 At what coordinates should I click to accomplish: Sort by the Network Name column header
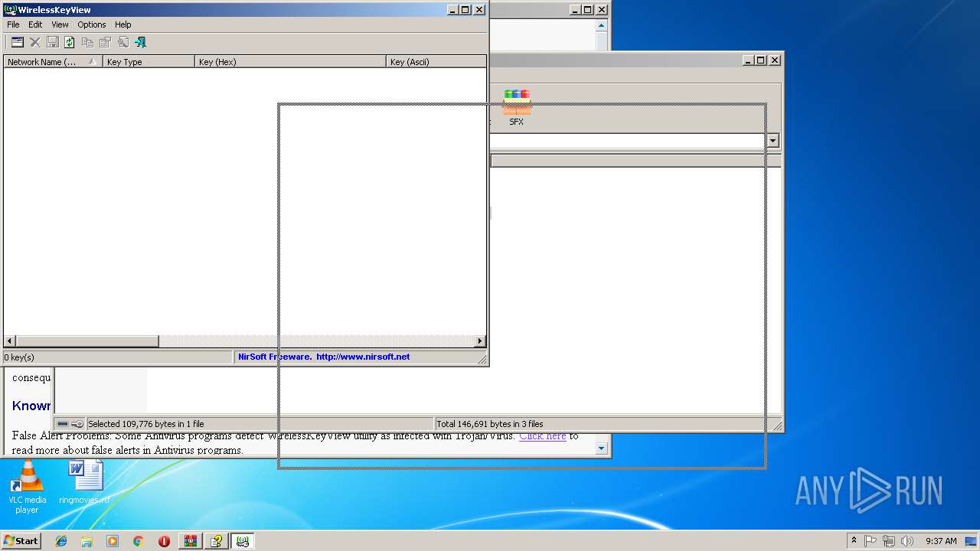pos(53,62)
